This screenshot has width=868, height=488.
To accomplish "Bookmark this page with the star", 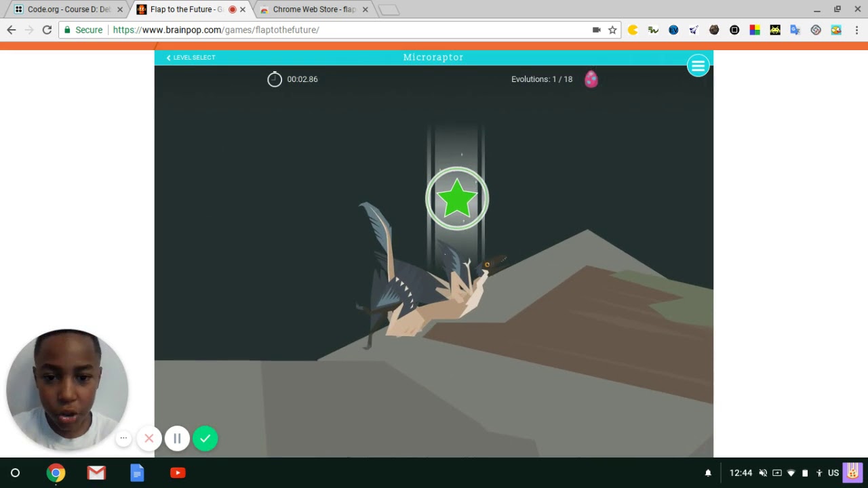I will click(x=612, y=30).
